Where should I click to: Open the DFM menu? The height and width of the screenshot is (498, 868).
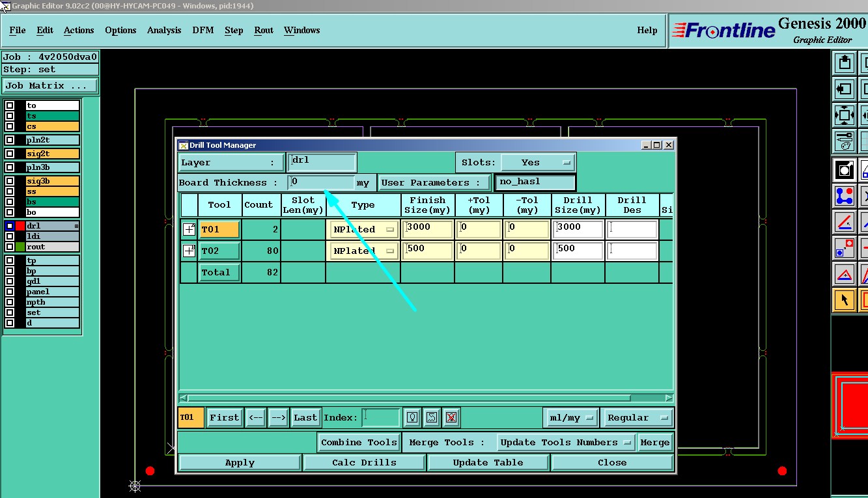point(203,30)
